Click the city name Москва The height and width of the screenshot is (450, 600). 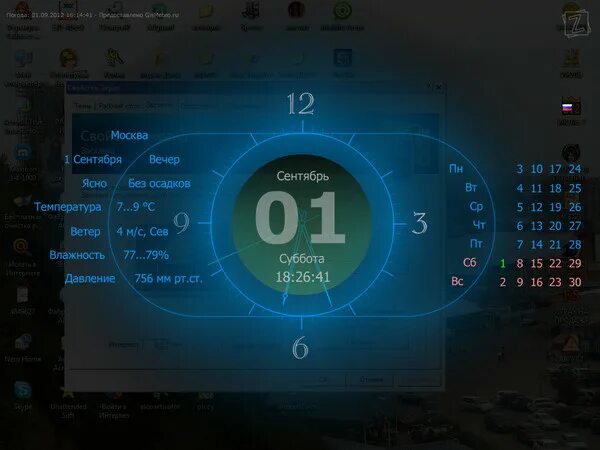pyautogui.click(x=129, y=135)
